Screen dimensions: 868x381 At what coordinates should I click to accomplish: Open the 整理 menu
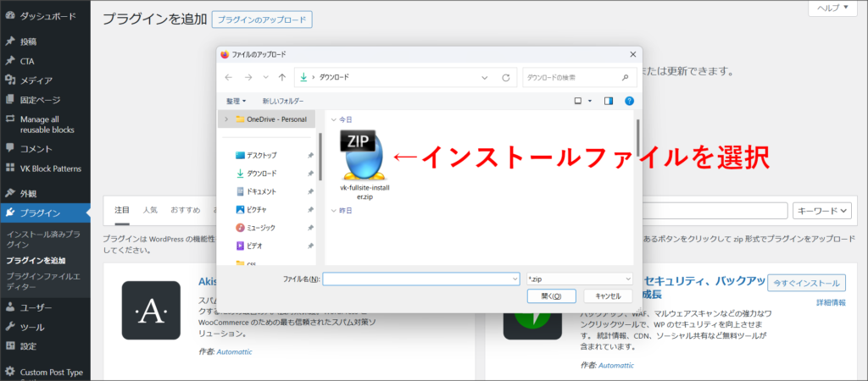[x=236, y=101]
